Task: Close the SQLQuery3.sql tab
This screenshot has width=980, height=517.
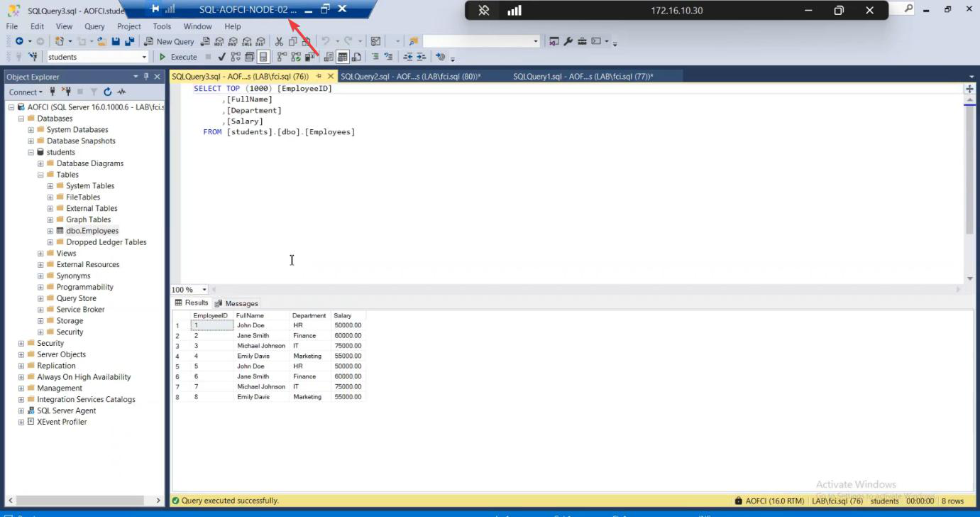Action: click(x=331, y=76)
